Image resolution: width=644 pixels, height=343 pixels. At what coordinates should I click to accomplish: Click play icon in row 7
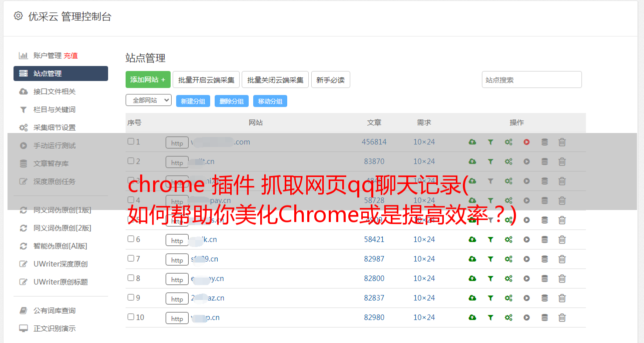(x=526, y=259)
